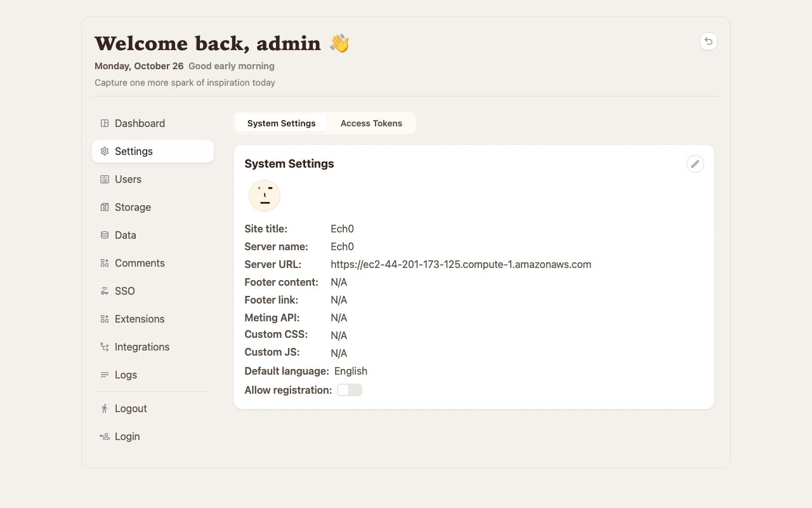The image size is (812, 508).
Task: Click the Default language value English
Action: 351,371
